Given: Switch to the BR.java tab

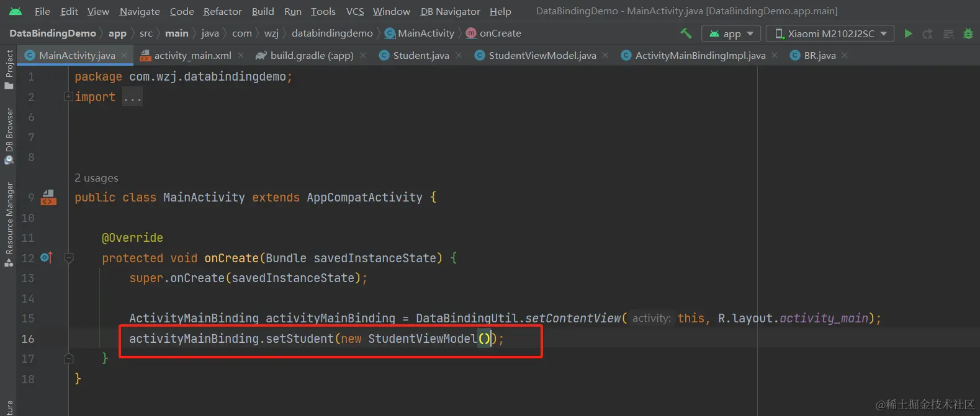Looking at the screenshot, I should pos(819,55).
